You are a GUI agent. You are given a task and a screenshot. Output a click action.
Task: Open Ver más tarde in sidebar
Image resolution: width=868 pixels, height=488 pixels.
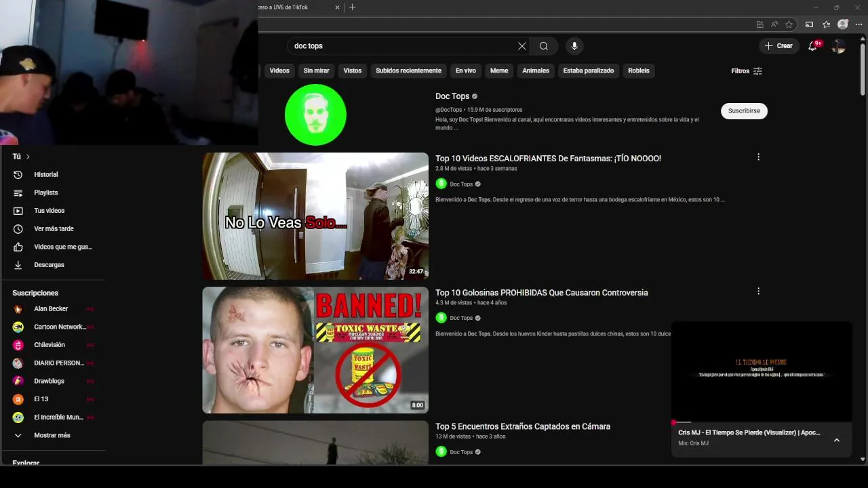coord(54,229)
